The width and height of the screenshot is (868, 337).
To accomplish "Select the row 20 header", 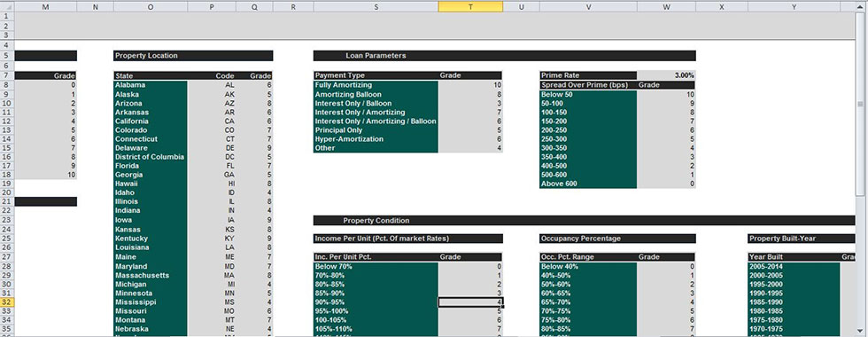I will coord(7,193).
